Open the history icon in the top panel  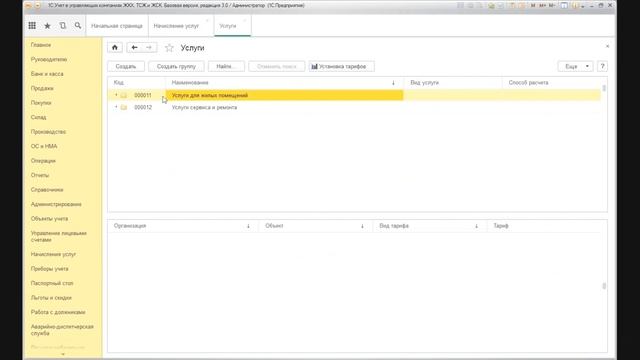tap(62, 26)
